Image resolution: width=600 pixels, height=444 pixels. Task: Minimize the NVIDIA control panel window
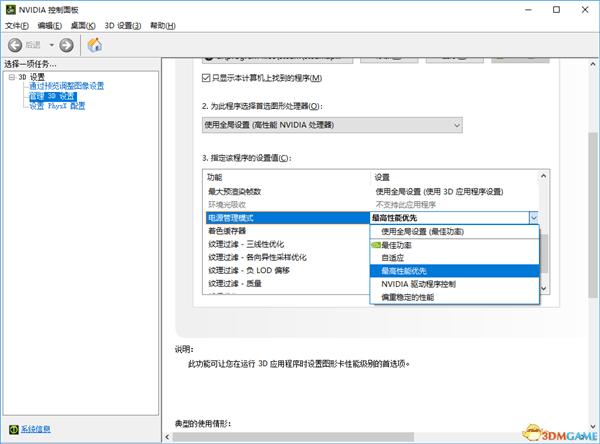[528, 10]
